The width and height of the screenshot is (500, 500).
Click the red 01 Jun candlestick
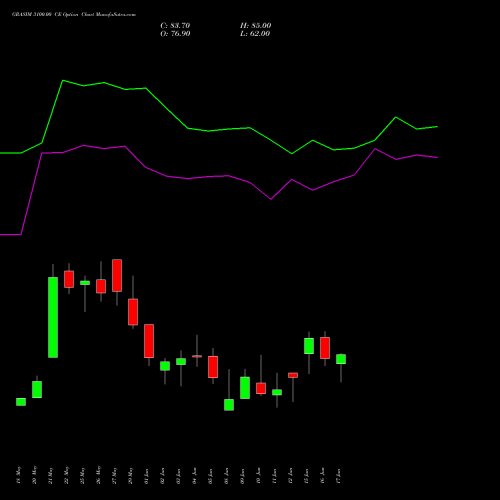[x=149, y=341]
